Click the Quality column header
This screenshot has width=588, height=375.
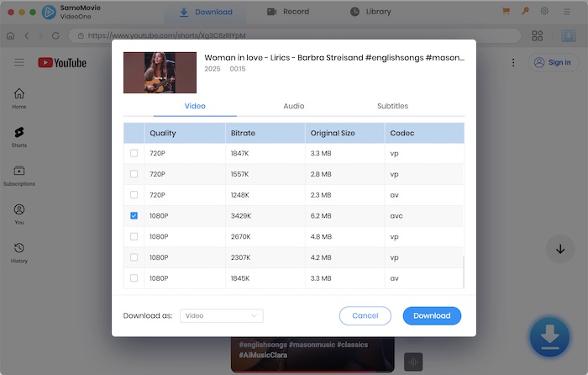pos(185,133)
